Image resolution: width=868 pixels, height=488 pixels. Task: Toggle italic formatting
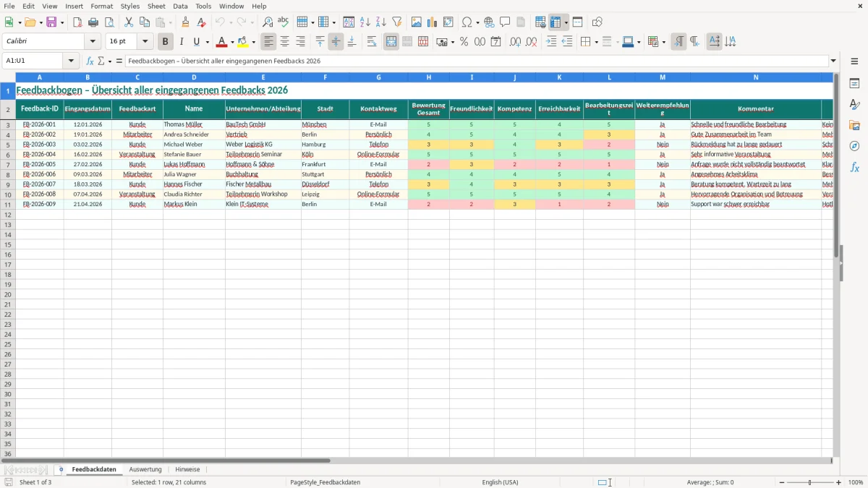tap(182, 42)
